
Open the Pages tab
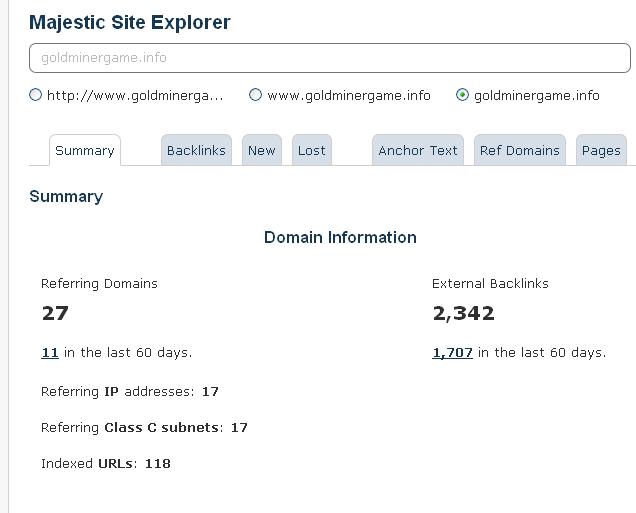(601, 150)
